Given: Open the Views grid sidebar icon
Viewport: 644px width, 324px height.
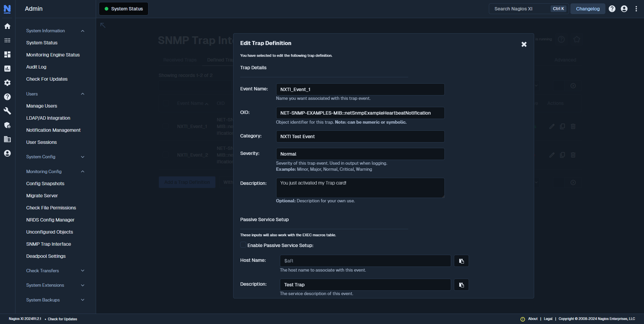Looking at the screenshot, I should tap(7, 40).
